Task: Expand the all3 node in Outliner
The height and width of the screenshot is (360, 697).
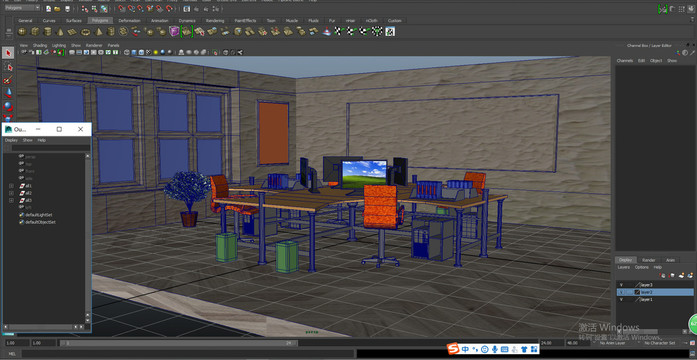Action: [x=12, y=200]
